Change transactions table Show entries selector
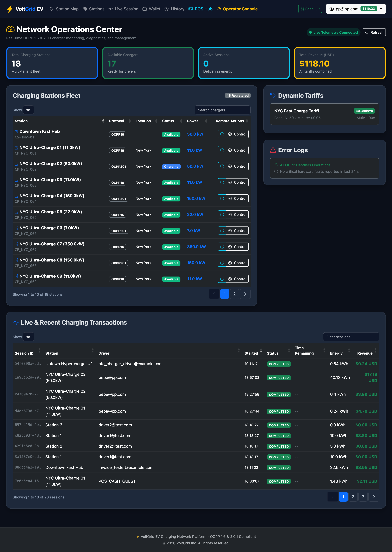 (28, 337)
